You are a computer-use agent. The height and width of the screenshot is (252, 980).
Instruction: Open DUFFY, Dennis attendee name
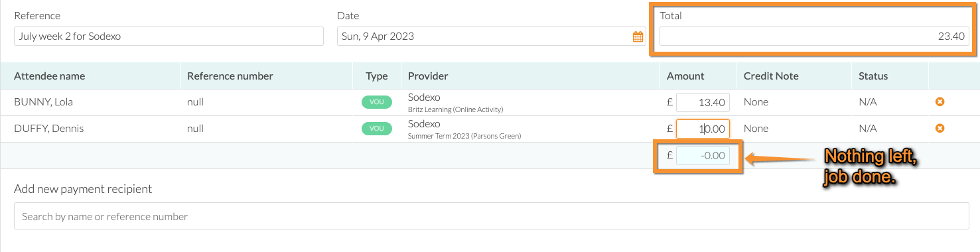click(x=49, y=129)
